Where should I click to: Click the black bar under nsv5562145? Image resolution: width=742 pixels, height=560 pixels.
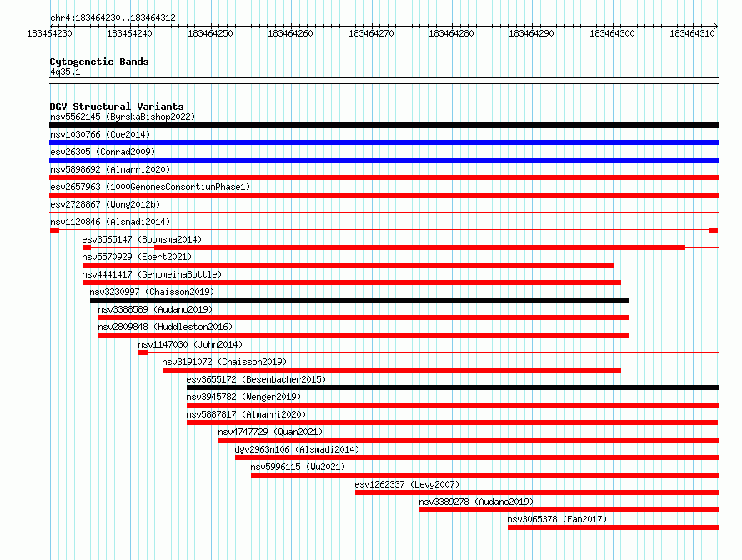[x=384, y=125]
